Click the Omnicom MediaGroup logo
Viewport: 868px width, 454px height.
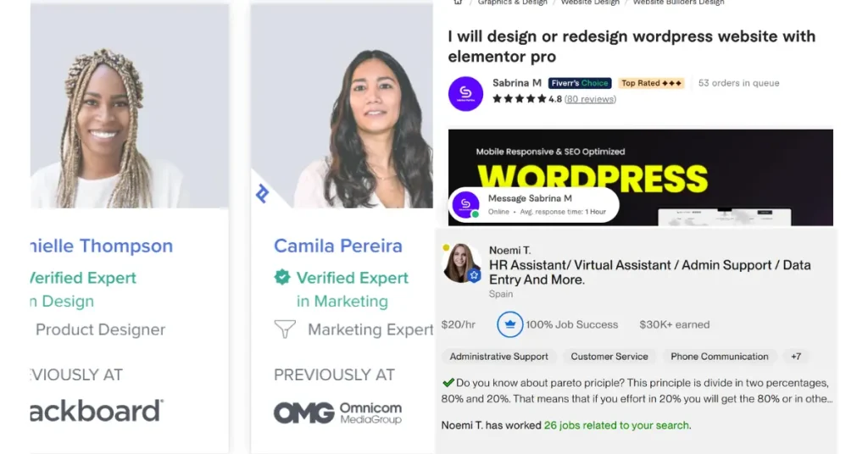pyautogui.click(x=337, y=413)
